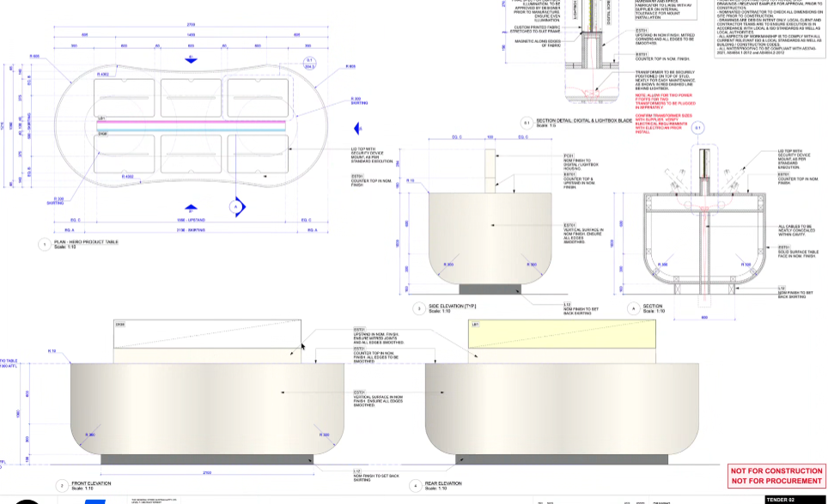828x504 pixels.
Task: Click view number circle 3 beside Side Elevation
Action: click(x=419, y=307)
